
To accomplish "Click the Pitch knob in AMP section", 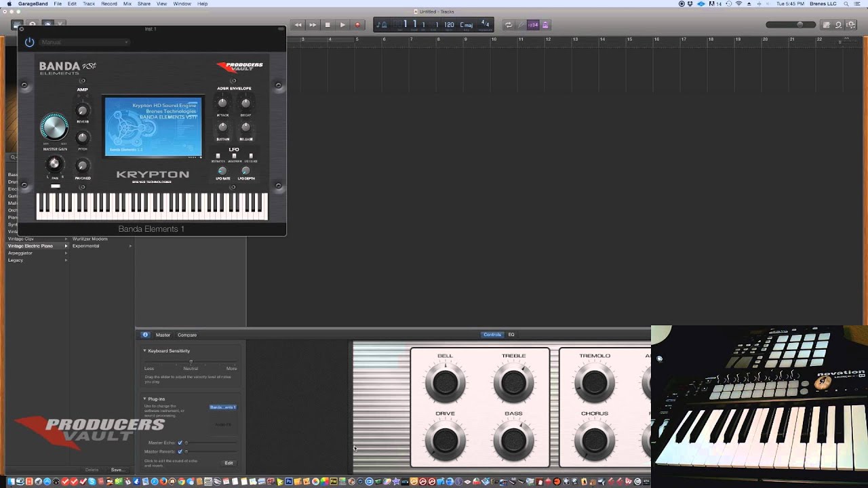I will click(x=82, y=138).
